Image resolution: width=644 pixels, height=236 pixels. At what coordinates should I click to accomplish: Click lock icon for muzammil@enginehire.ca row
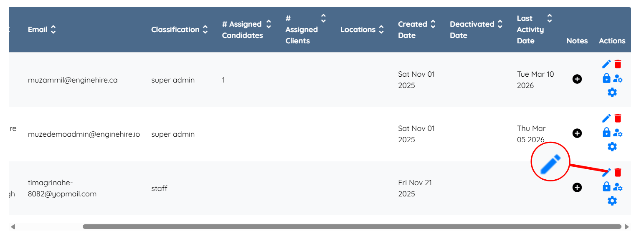point(606,78)
